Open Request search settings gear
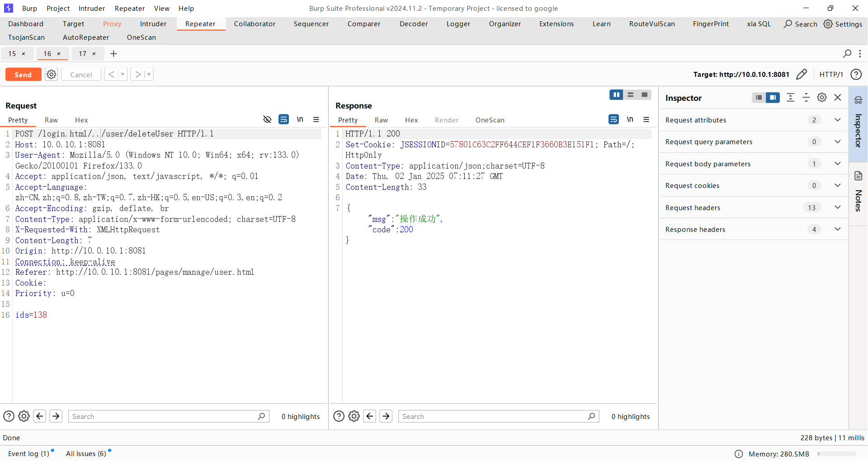Screen dimensions: 868x461 pos(24,416)
